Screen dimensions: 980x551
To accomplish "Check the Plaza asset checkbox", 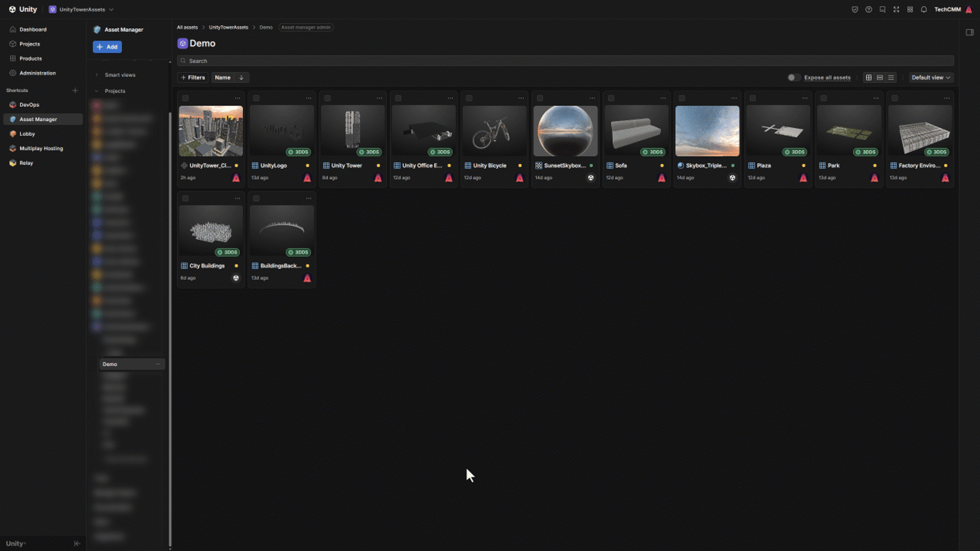I will point(753,98).
